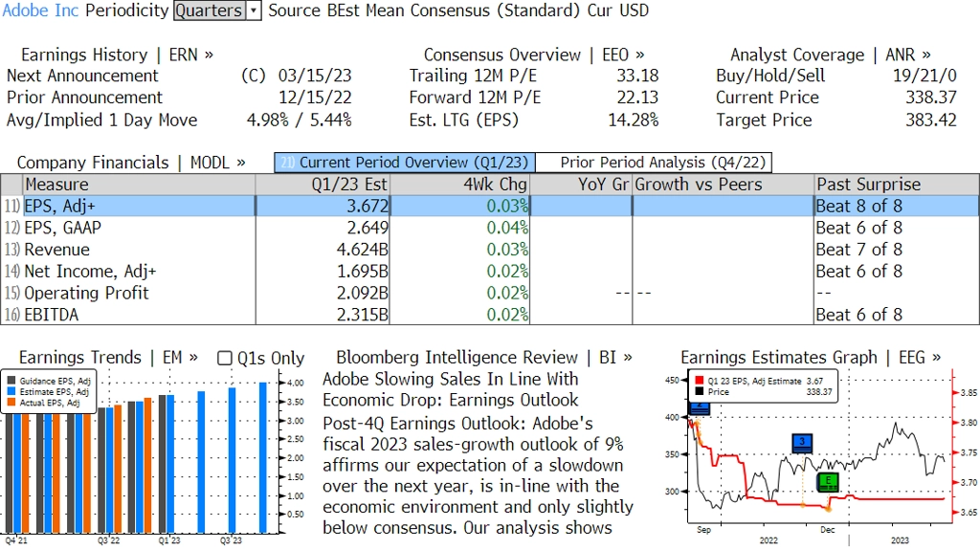Screen dimensions: 980x549
Task: Click the YoY Gr column header
Action: [581, 185]
